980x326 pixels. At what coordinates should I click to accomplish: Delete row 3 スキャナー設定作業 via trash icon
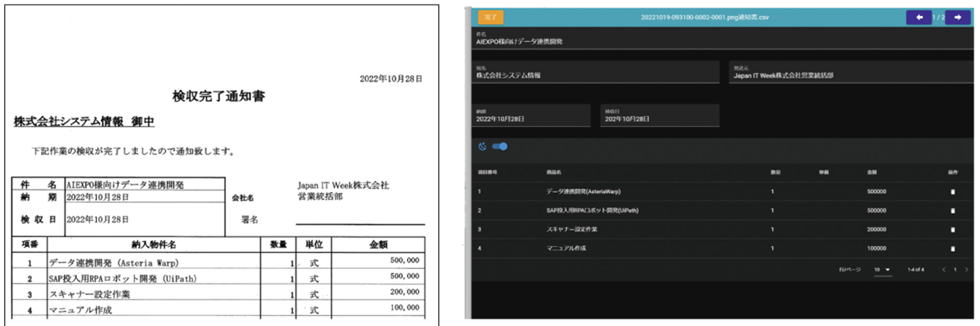pos(953,230)
